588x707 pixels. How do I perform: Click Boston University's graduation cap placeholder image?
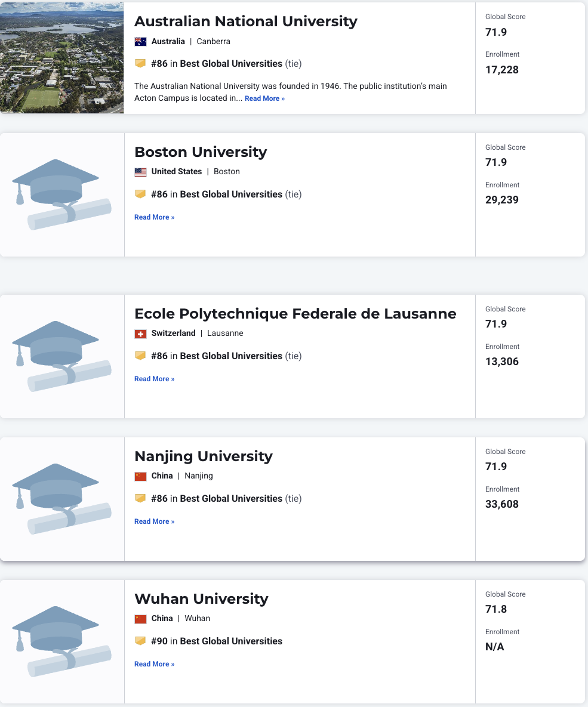[x=62, y=194]
